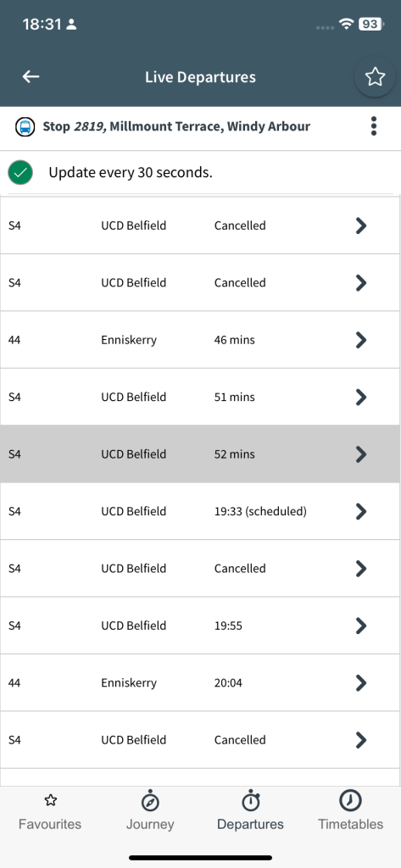The height and width of the screenshot is (868, 401).
Task: Switch to the Timetables tab label
Action: [x=351, y=824]
